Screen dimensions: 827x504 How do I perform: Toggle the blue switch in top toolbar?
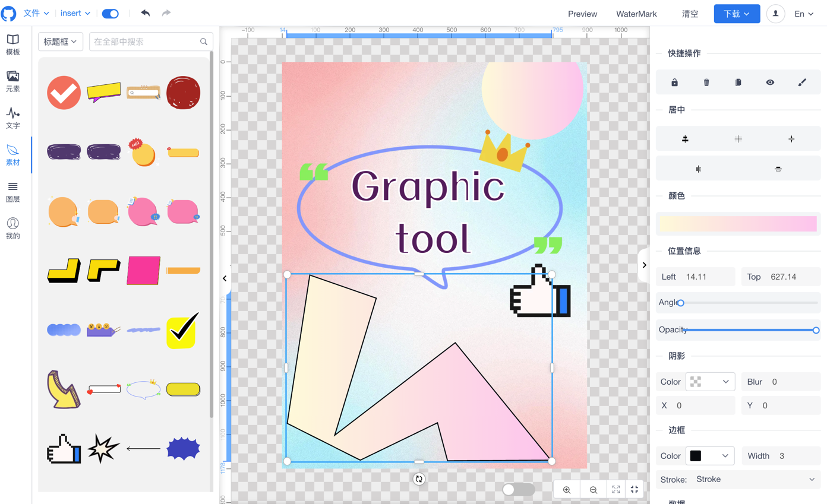tap(111, 14)
